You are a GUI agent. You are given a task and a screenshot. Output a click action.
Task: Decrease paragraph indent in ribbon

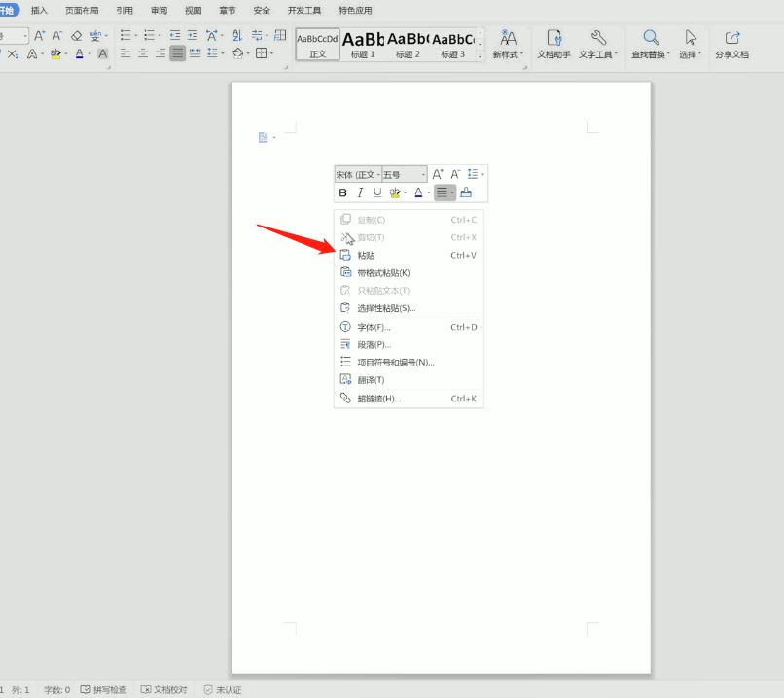[x=174, y=35]
